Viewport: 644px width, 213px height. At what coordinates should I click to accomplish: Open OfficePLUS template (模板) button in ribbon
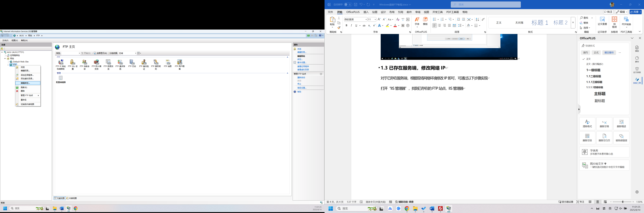(425, 22)
